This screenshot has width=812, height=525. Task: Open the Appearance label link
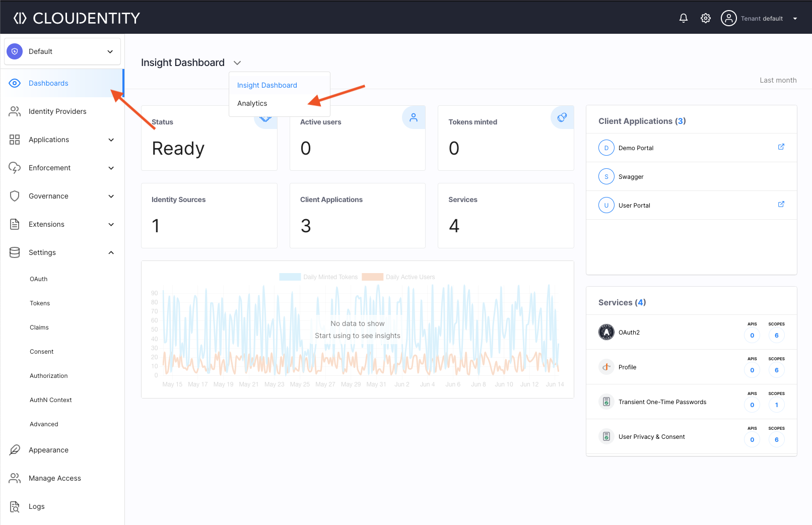48,450
